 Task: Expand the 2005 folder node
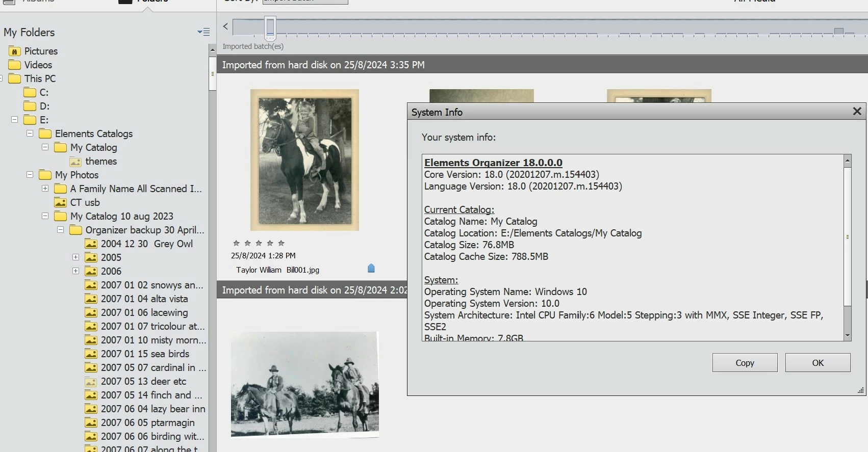[x=75, y=257]
